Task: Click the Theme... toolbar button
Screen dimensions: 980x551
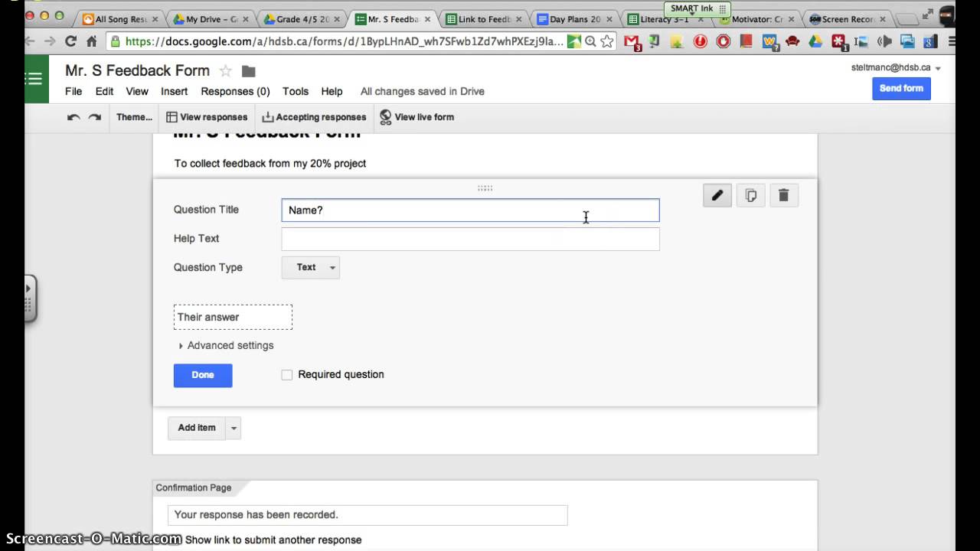Action: click(x=134, y=117)
